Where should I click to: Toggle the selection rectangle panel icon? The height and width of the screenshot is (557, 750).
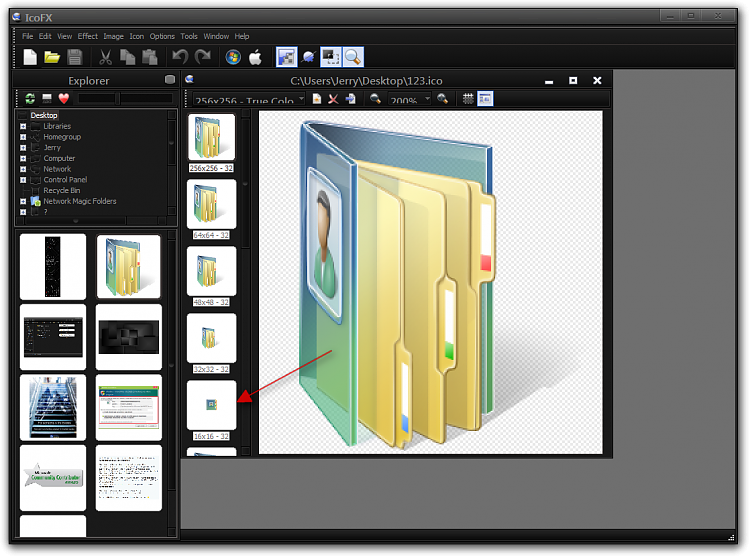point(331,57)
